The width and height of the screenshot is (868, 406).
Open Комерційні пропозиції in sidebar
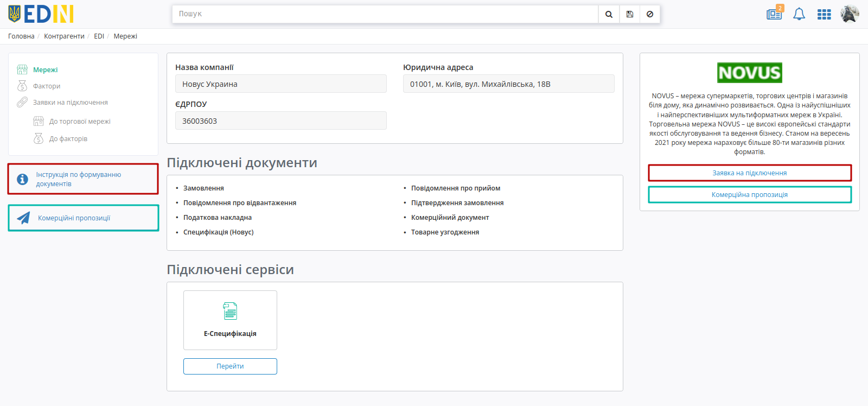coord(84,218)
